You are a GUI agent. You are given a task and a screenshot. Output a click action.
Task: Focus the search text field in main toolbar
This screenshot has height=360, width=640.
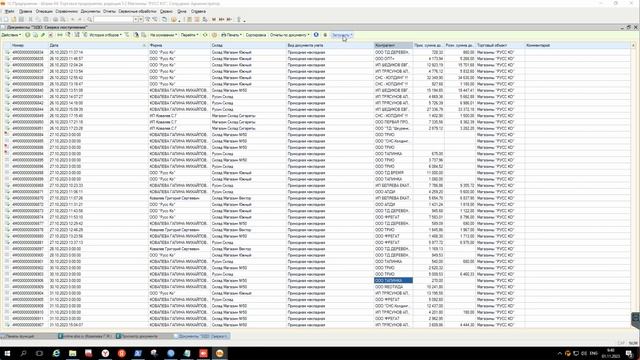tap(114, 19)
